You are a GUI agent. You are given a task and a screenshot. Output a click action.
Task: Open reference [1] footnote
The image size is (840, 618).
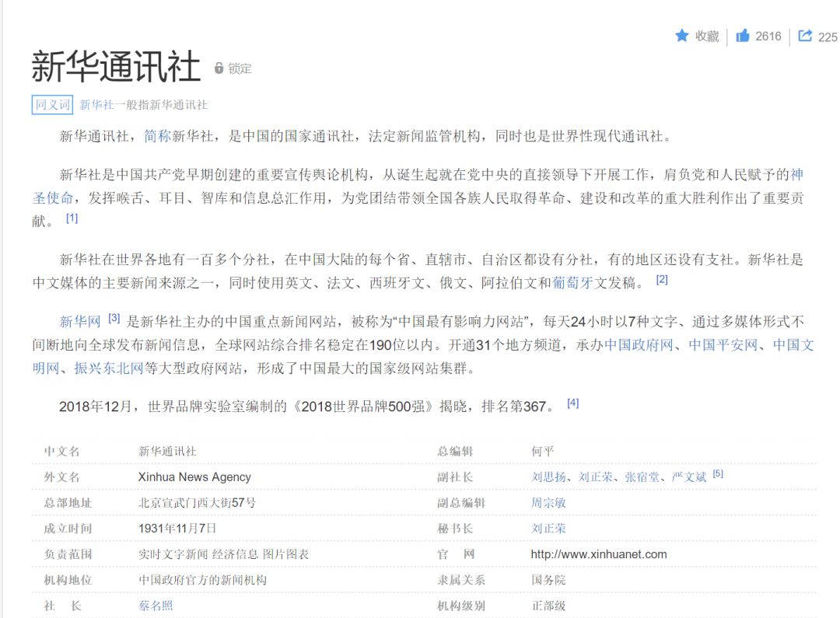[72, 218]
